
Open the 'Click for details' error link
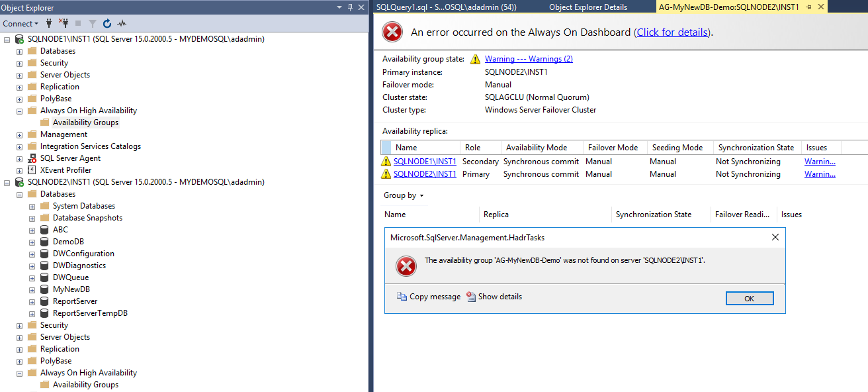[x=673, y=32]
